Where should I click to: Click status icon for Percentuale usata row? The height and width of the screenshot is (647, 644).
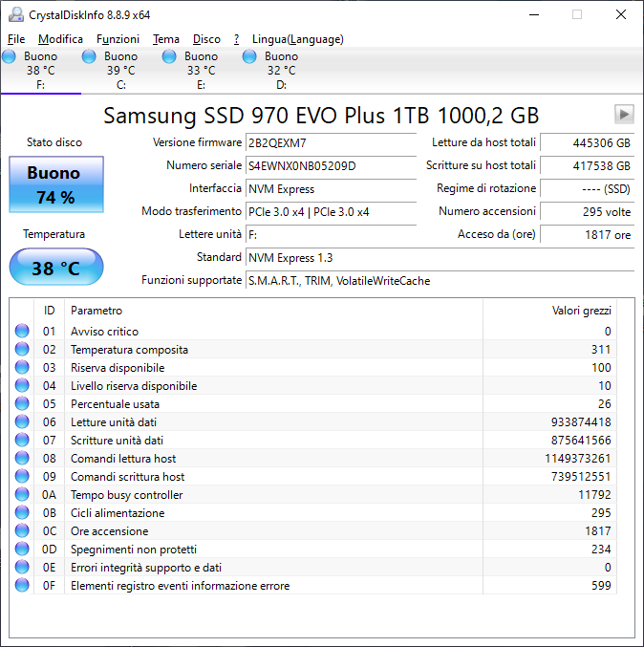pyautogui.click(x=22, y=403)
